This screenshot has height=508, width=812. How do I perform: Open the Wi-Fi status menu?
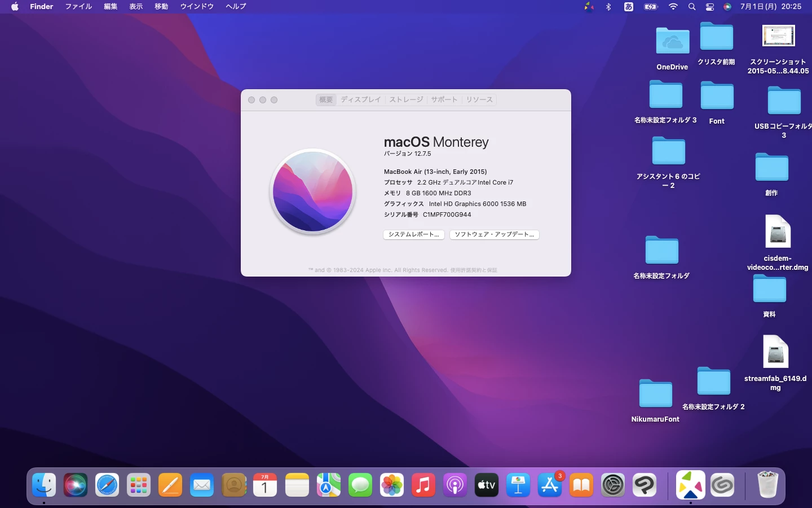(x=673, y=7)
